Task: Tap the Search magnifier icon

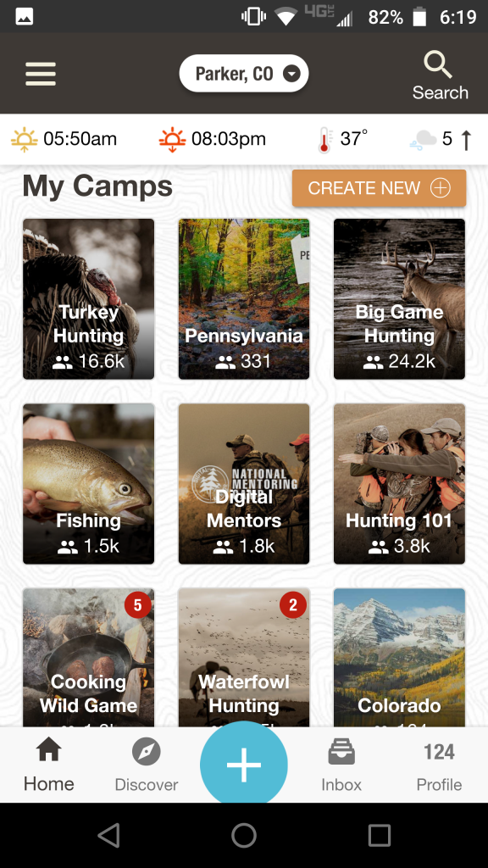Action: pos(438,64)
